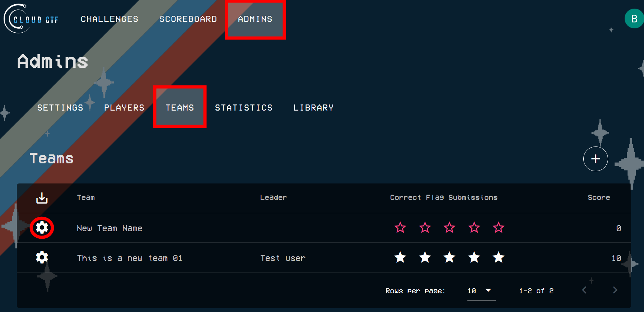Select 'This is a new team 01' text

(x=130, y=258)
